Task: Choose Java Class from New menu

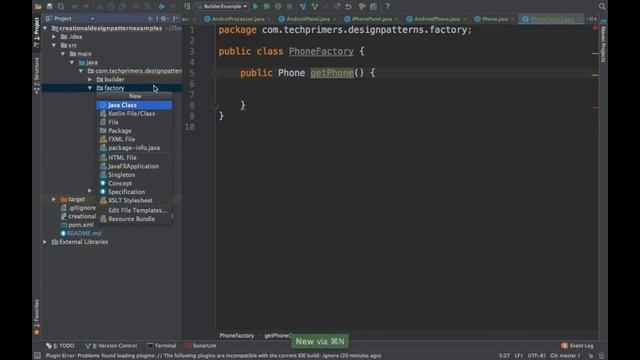Action: pos(134,105)
